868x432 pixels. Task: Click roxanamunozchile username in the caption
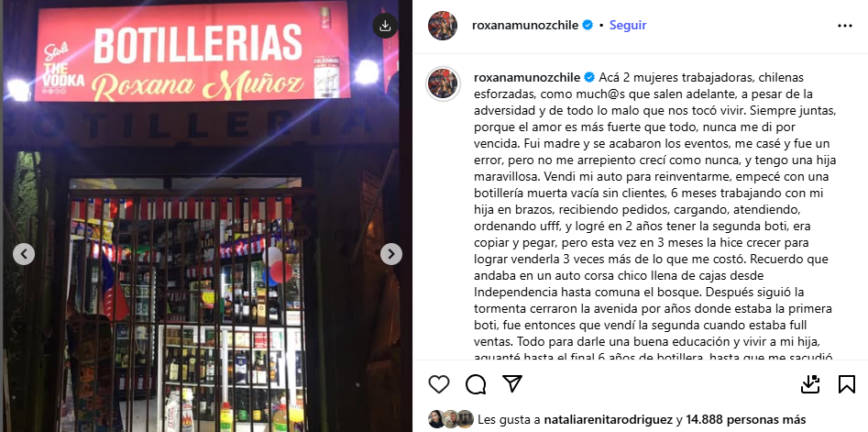point(527,77)
